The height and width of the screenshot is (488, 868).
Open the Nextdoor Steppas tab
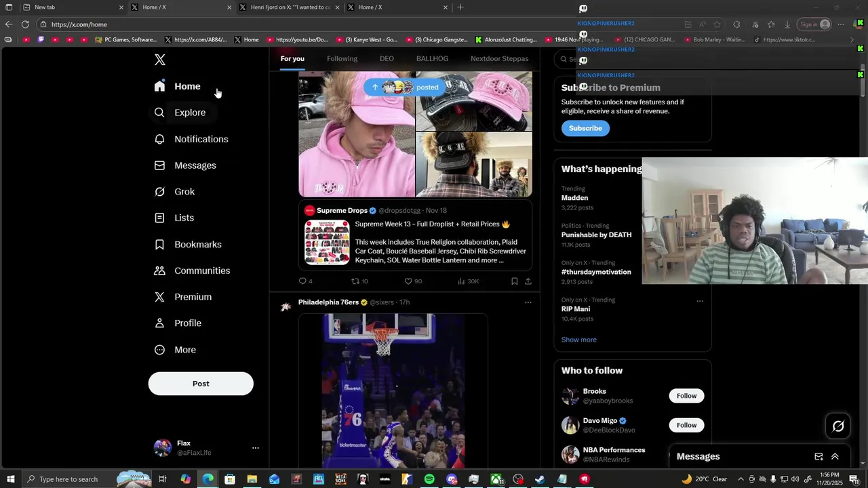tap(500, 59)
